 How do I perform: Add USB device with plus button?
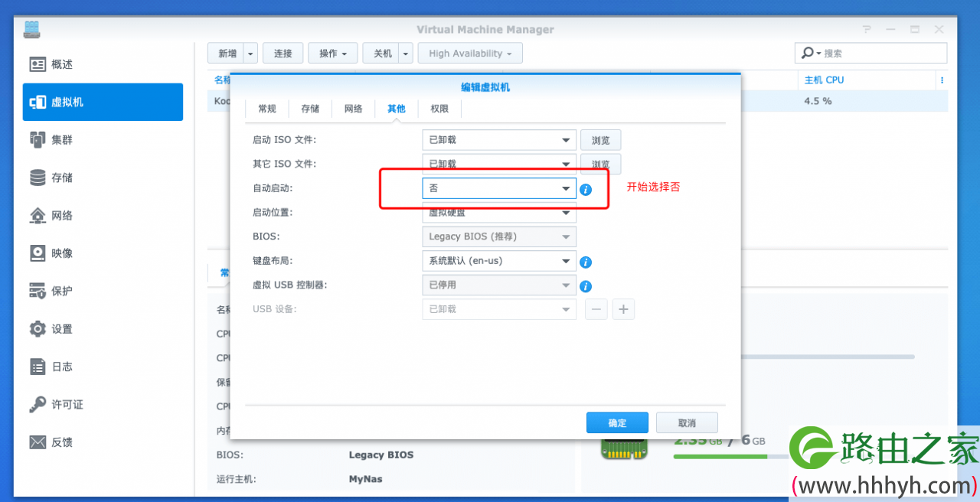(623, 309)
